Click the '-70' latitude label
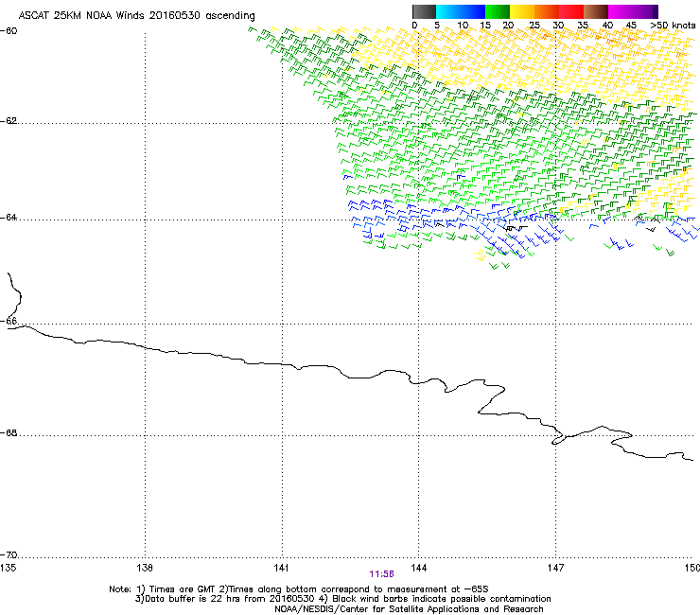The image size is (700, 615). tap(9, 555)
